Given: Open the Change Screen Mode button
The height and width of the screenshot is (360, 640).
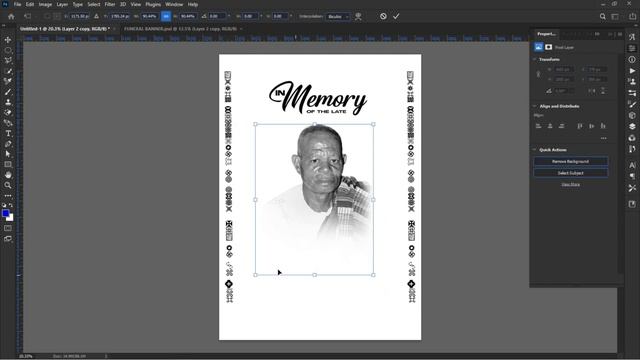Looking at the screenshot, I should (8, 239).
